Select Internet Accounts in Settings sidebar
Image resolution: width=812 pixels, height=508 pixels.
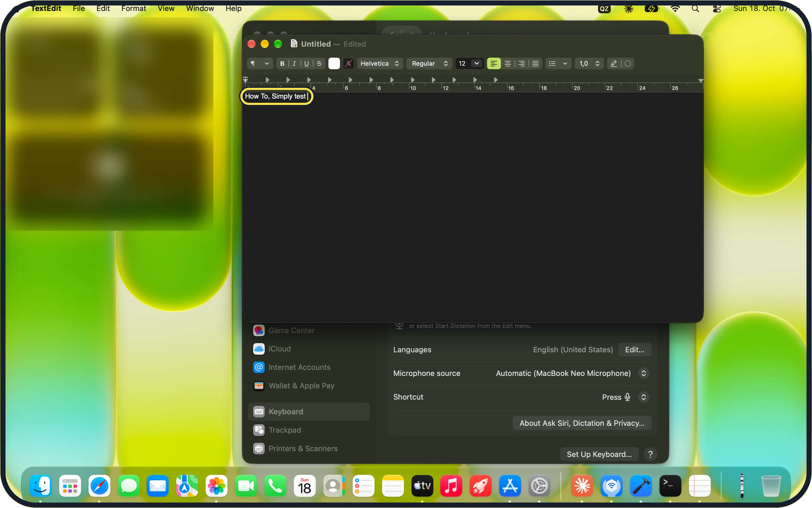pyautogui.click(x=309, y=367)
